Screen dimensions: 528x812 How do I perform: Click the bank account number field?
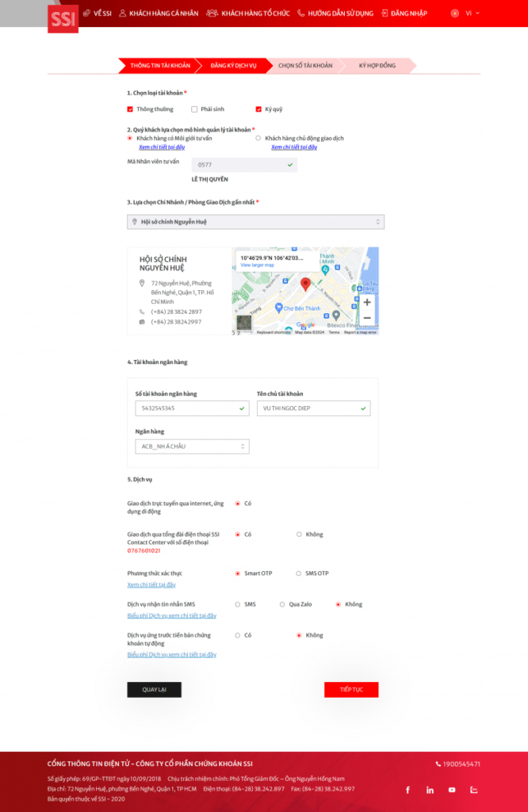pos(192,408)
